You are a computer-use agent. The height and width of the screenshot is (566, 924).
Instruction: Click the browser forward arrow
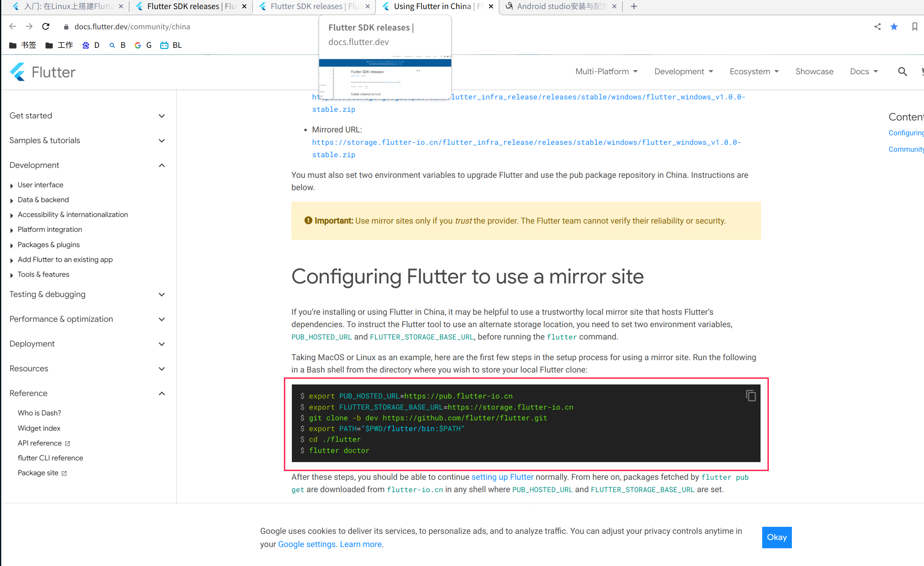pyautogui.click(x=29, y=26)
